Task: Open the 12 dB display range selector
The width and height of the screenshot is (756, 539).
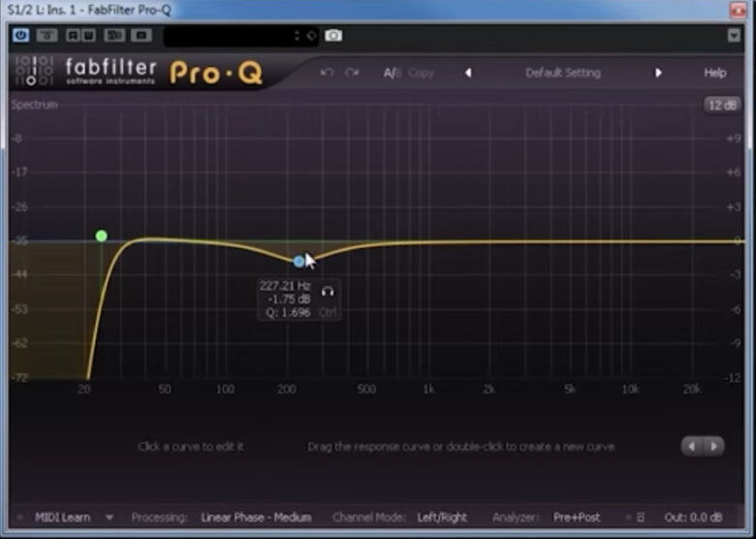Action: click(722, 105)
